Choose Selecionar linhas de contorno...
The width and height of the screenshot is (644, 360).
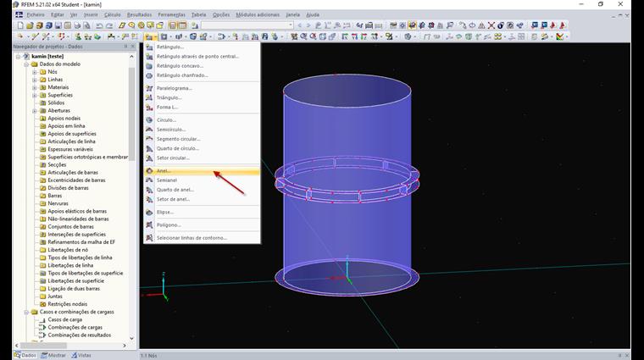(x=202, y=238)
